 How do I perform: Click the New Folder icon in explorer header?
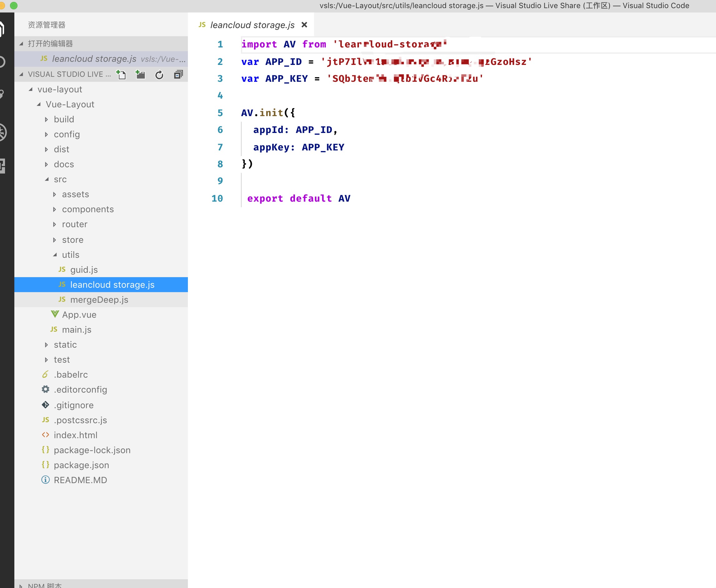(x=140, y=75)
